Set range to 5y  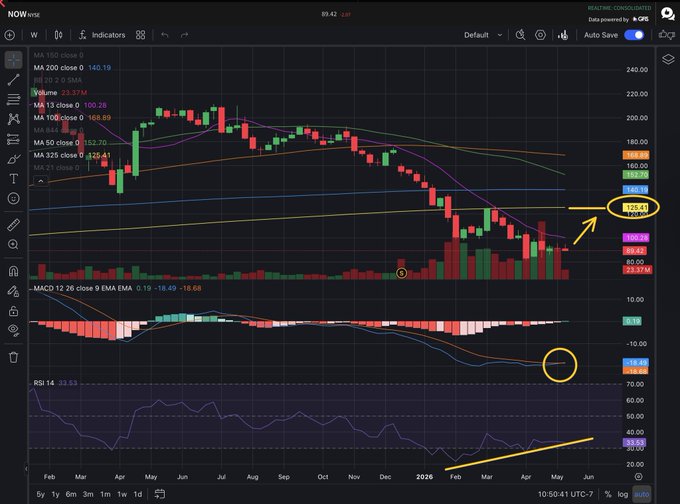40,494
